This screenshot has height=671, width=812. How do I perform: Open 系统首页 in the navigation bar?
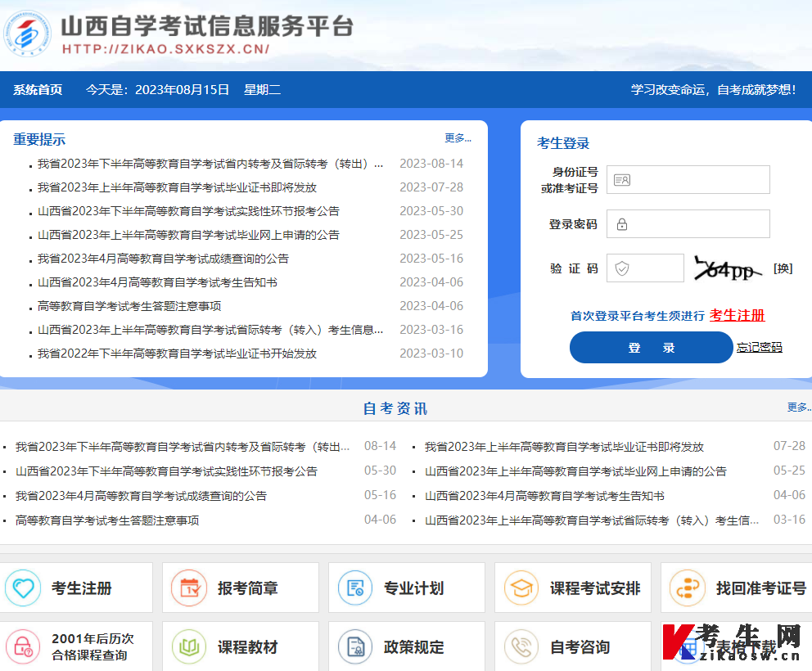38,89
